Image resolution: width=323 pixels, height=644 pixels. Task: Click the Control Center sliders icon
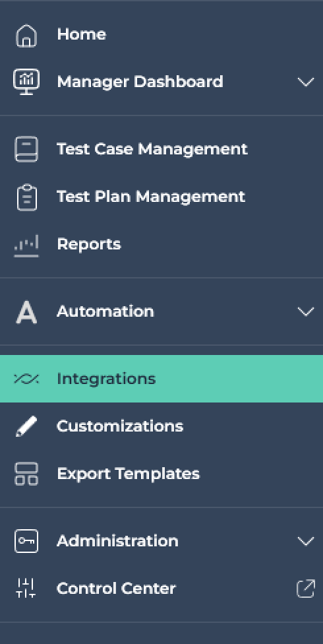point(26,588)
